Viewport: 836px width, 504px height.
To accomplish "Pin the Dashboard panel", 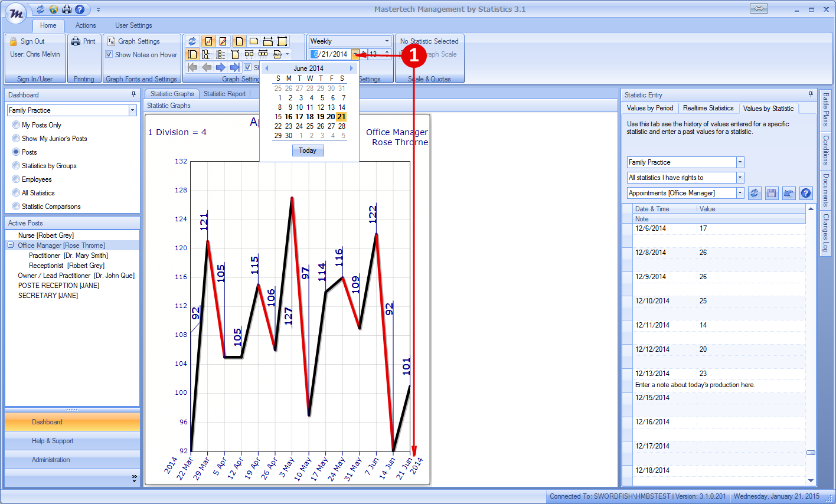I will [134, 94].
